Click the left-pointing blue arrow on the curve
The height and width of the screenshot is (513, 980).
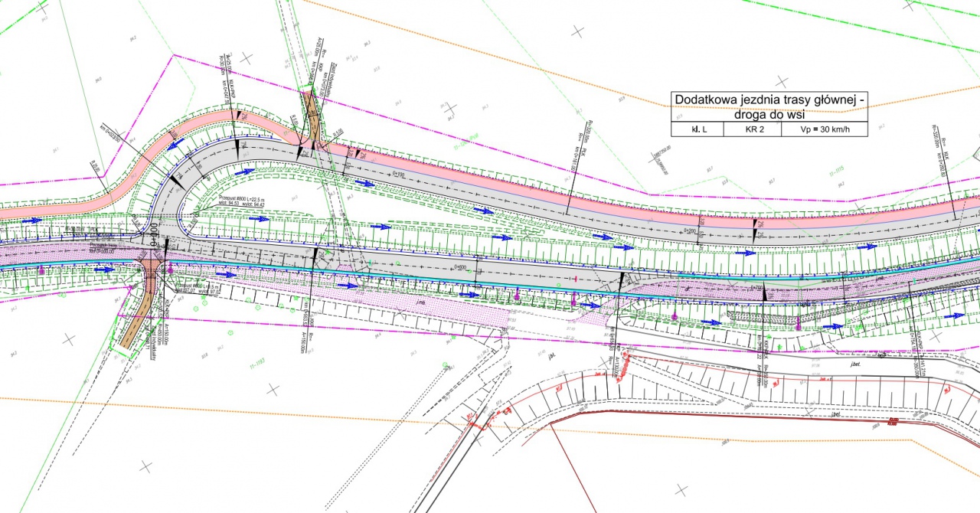(175, 143)
